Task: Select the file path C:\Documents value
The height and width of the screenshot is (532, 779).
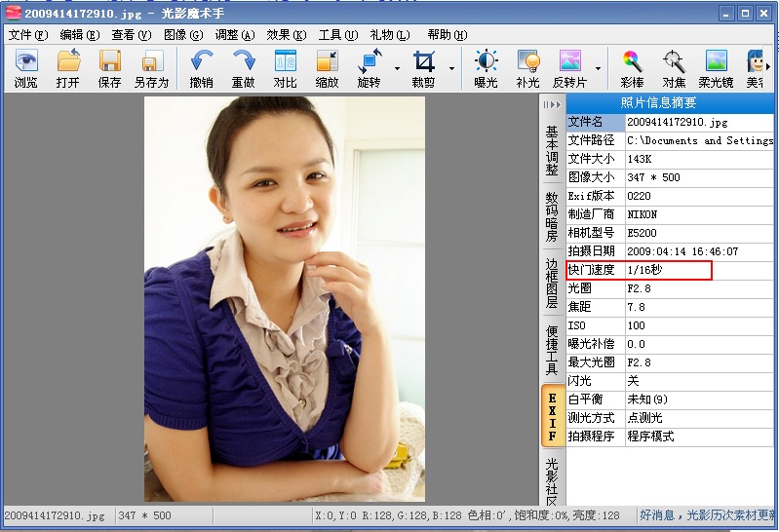Action: pos(699,140)
